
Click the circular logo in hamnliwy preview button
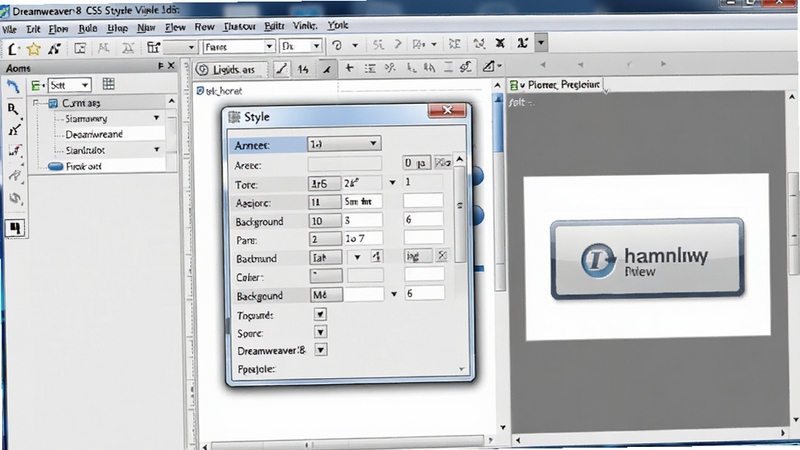[598, 260]
